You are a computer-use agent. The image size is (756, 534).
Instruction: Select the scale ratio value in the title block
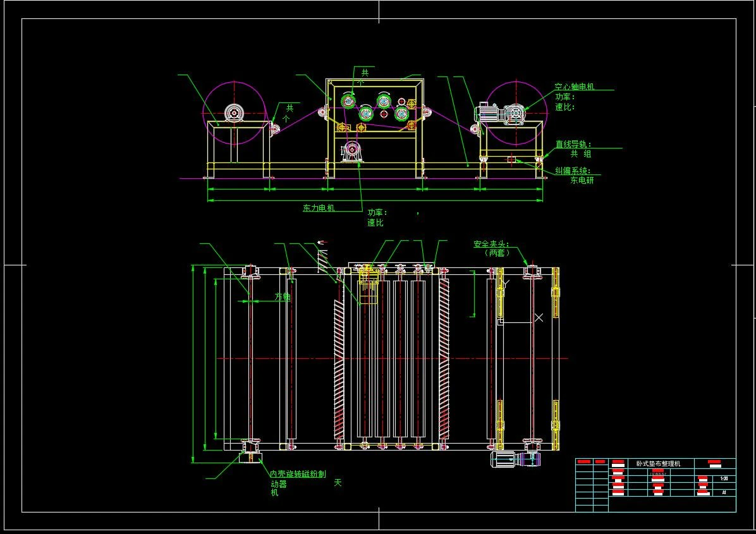pyautogui.click(x=724, y=479)
